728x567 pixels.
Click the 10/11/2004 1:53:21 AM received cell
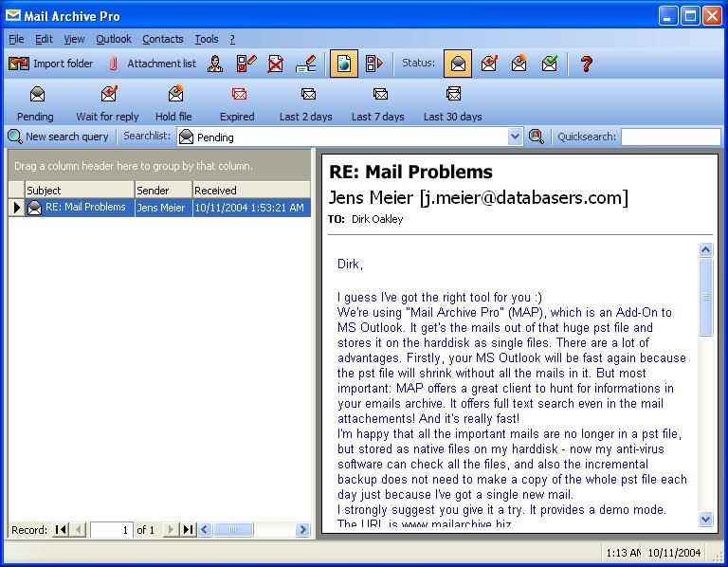251,207
